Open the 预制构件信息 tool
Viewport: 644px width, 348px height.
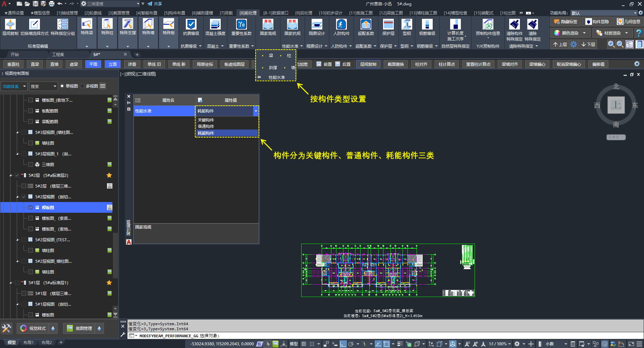pyautogui.click(x=488, y=24)
